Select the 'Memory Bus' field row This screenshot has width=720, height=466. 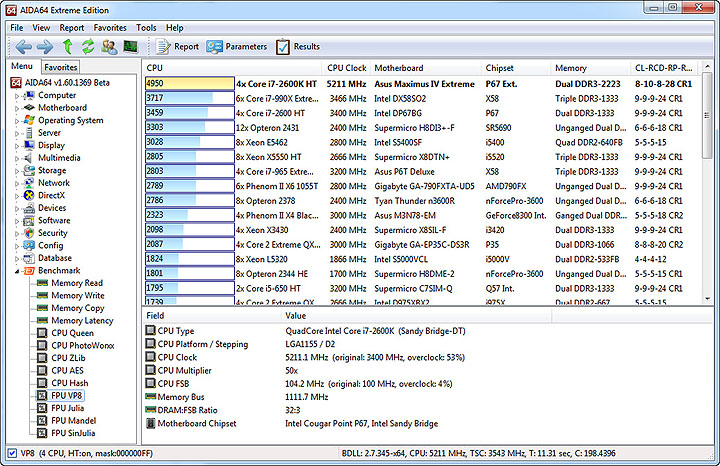click(x=349, y=397)
